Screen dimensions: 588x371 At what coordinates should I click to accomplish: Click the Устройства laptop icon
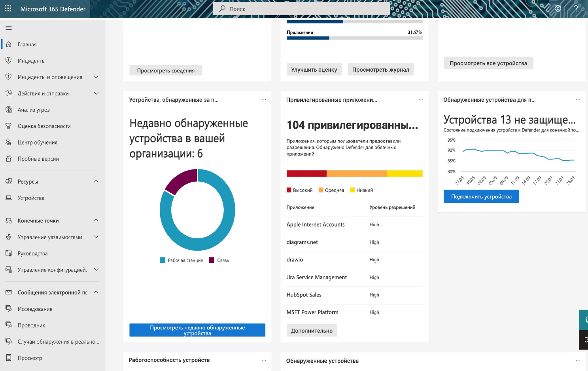coord(9,198)
